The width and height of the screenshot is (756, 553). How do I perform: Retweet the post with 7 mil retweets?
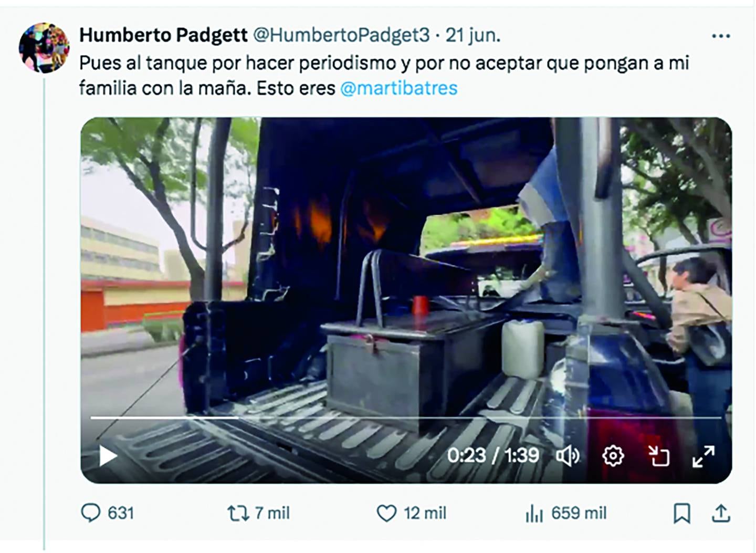pos(238,513)
